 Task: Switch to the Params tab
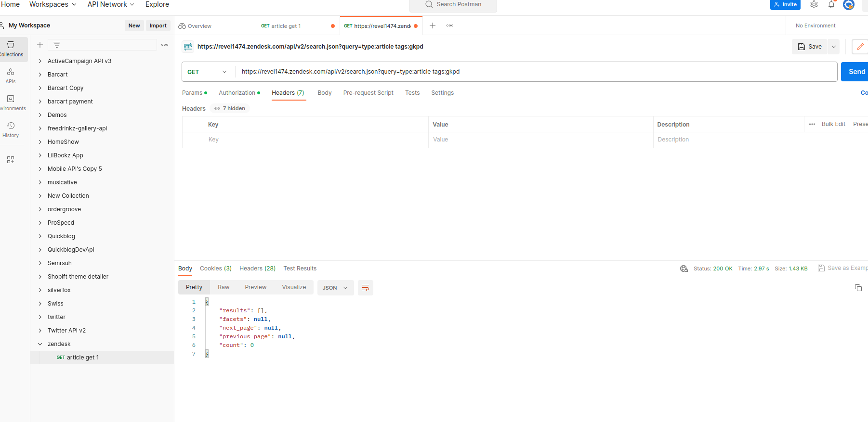(x=195, y=93)
